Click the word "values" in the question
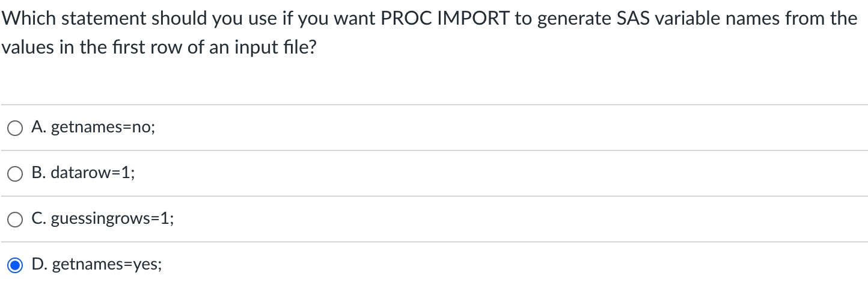 click(27, 48)
